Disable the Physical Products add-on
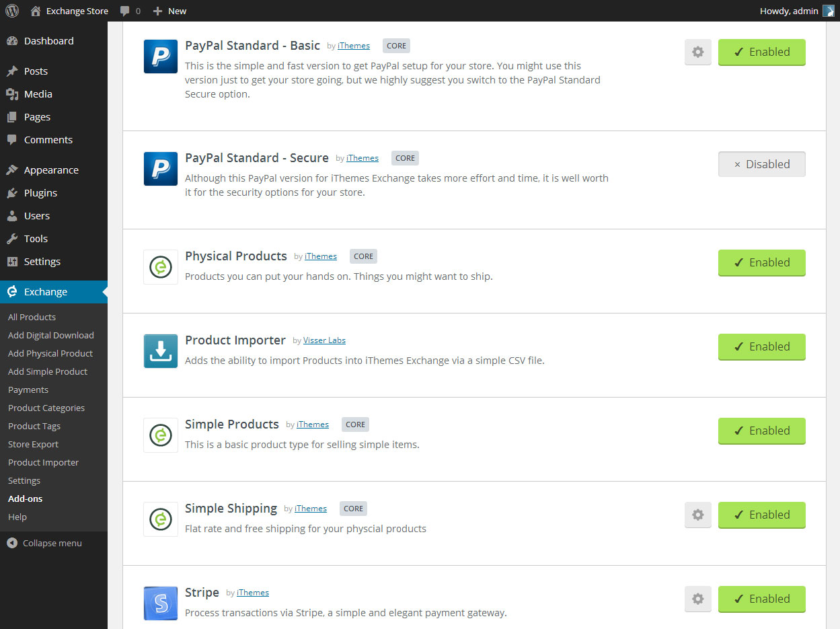This screenshot has width=840, height=629. (x=761, y=262)
